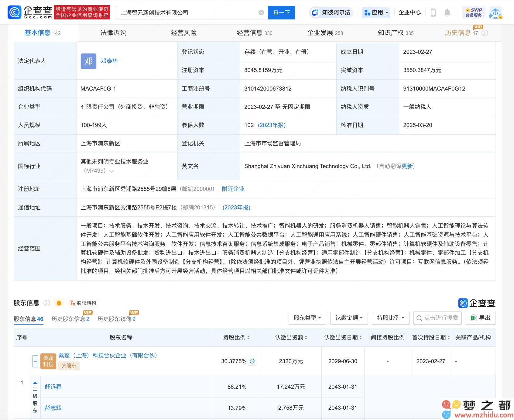Switch to the 历史信息 tab
514x420 pixels.
click(461, 33)
